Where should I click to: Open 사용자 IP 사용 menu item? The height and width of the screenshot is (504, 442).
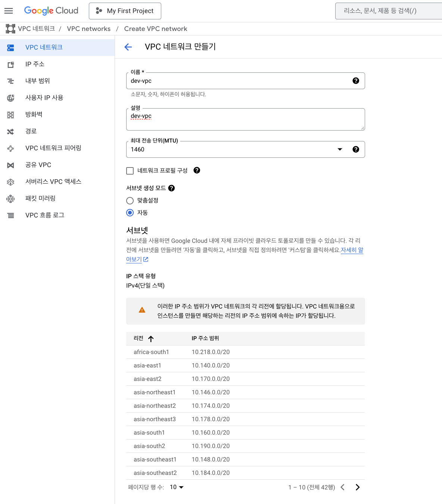pos(57,98)
